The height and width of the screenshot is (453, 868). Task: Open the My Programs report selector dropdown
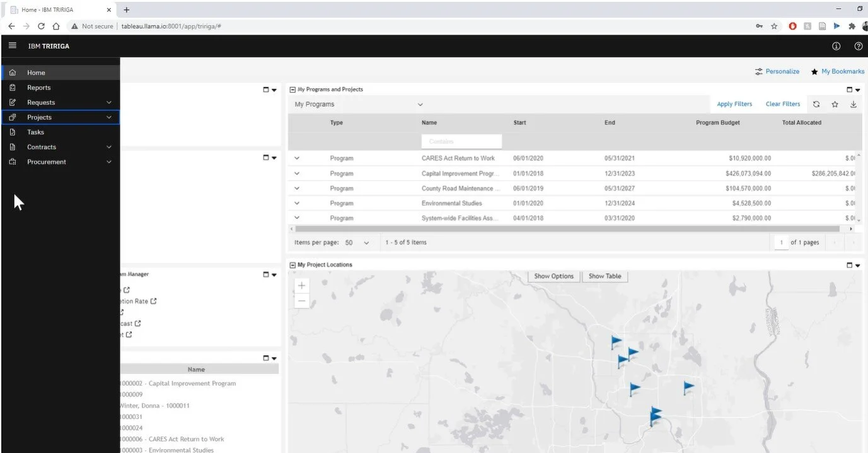pyautogui.click(x=420, y=103)
